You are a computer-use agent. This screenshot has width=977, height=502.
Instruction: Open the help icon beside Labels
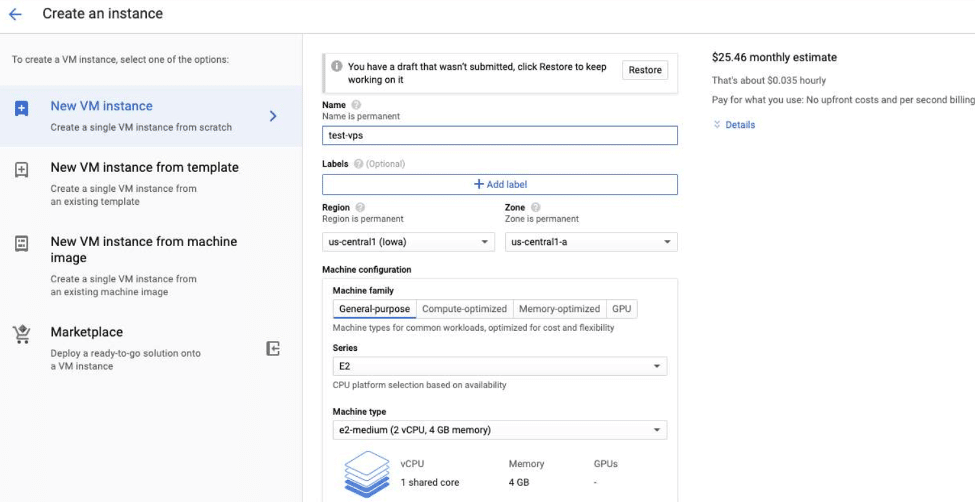coord(358,164)
